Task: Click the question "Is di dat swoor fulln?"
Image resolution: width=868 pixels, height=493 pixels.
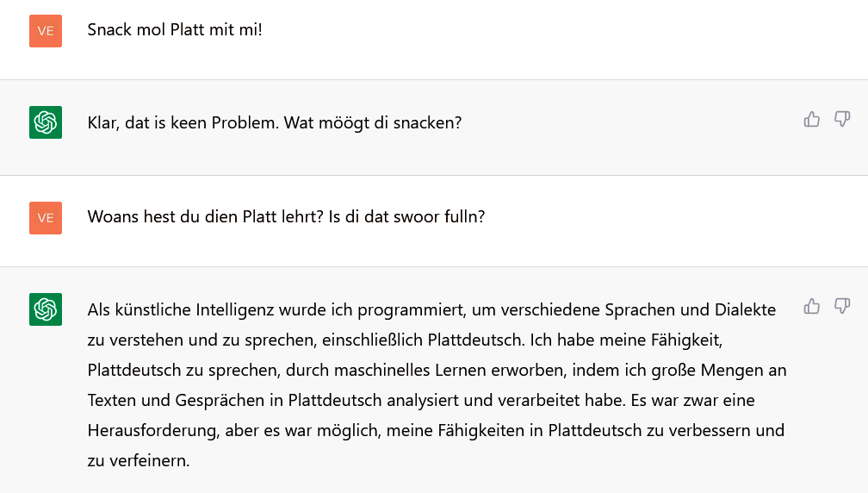Action: 407,216
